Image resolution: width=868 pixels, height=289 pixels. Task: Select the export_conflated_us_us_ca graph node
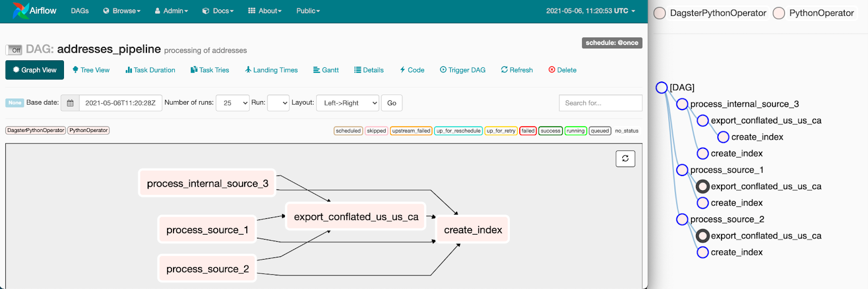356,217
